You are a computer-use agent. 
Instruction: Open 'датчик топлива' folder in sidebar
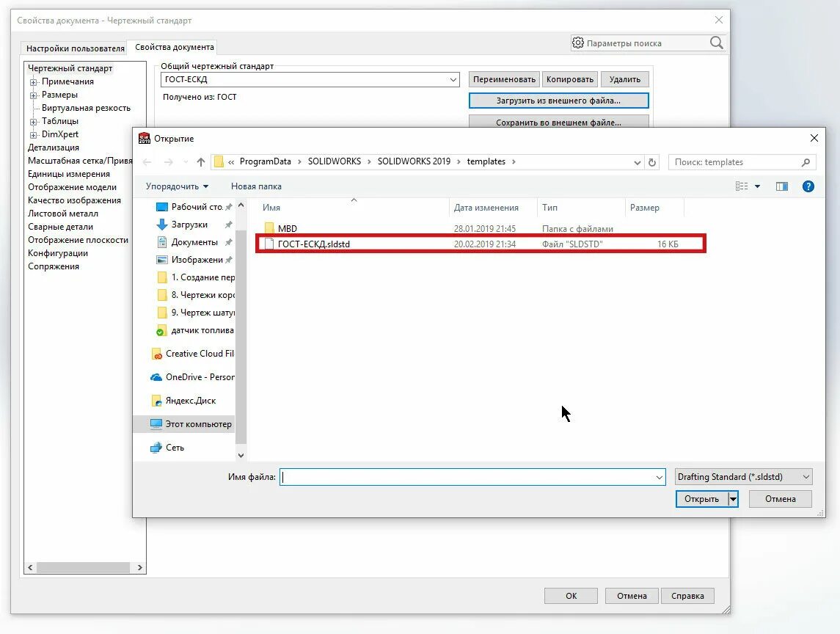tap(195, 331)
